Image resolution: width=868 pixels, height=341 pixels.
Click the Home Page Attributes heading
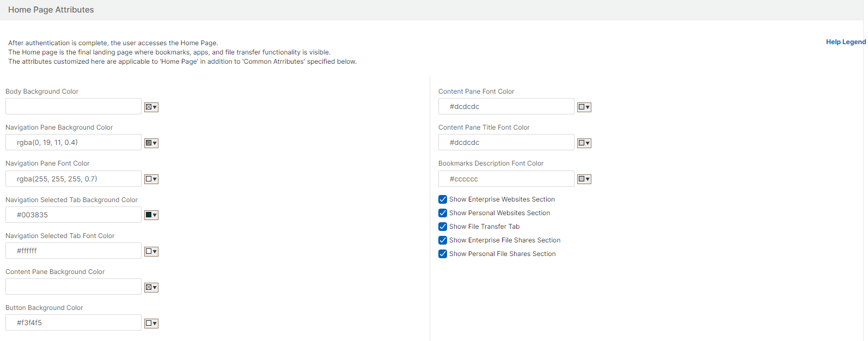pyautogui.click(x=51, y=10)
